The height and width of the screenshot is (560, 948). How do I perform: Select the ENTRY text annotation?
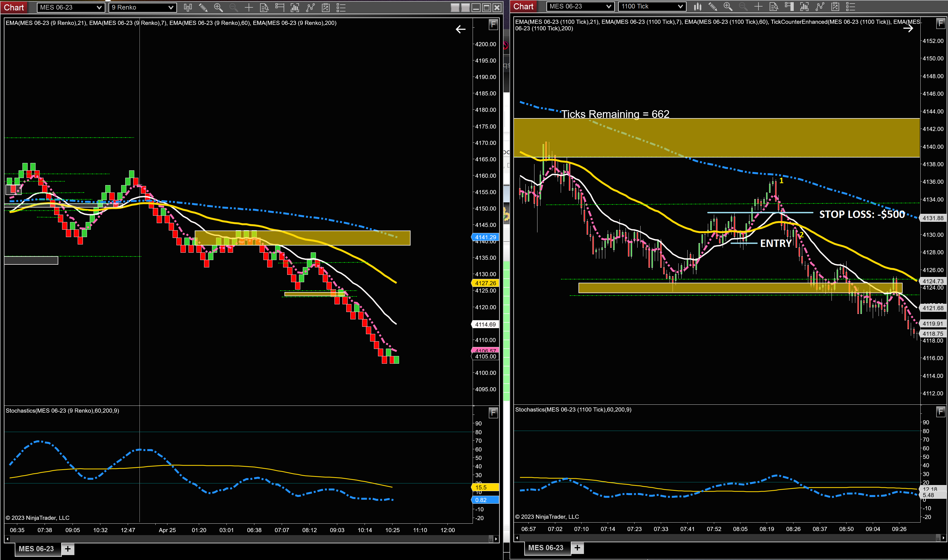(775, 243)
